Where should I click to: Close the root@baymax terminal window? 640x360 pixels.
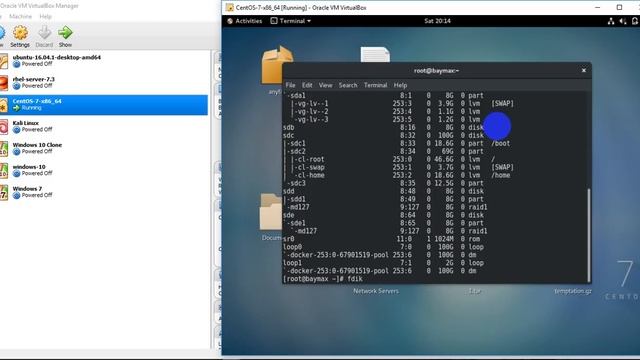(x=584, y=70)
